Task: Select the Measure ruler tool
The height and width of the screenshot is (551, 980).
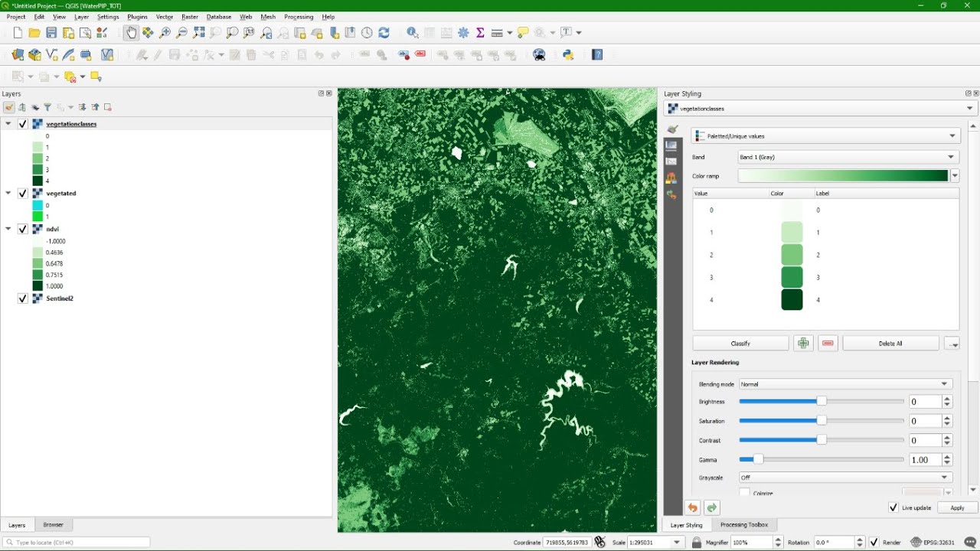Action: (x=497, y=33)
